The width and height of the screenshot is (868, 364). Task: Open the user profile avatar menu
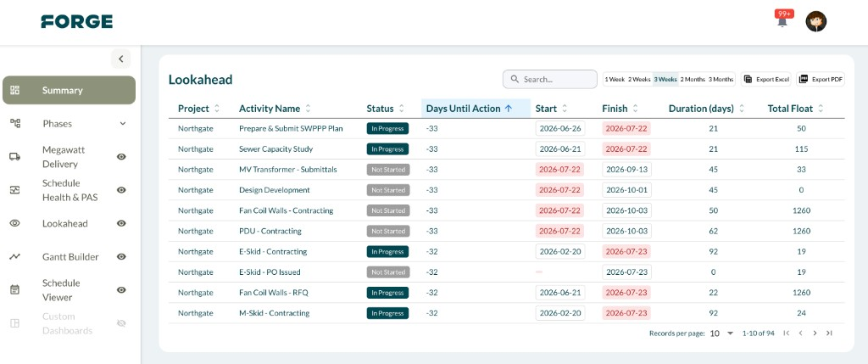816,21
